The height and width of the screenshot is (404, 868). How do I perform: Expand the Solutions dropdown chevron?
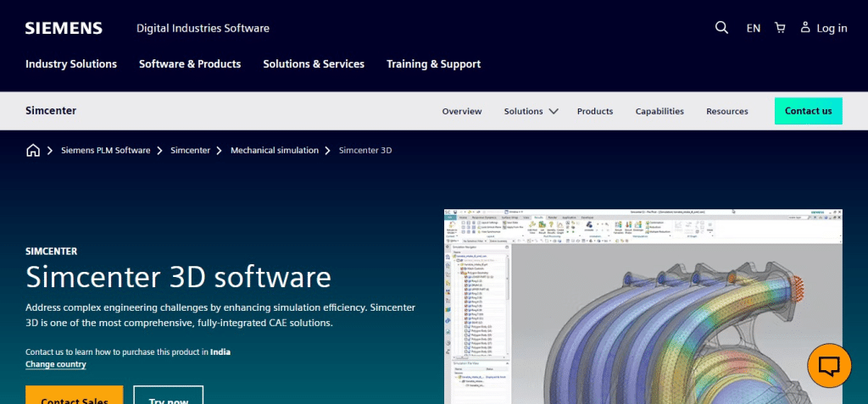554,111
